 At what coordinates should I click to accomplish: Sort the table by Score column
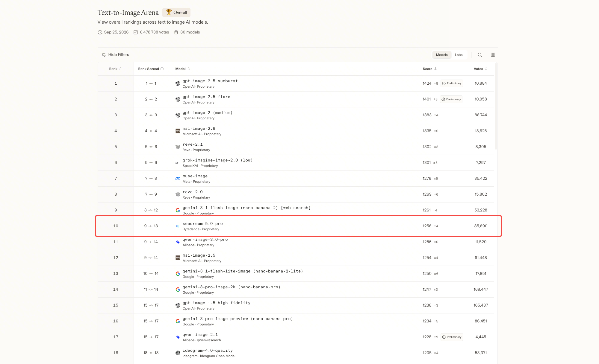[430, 69]
